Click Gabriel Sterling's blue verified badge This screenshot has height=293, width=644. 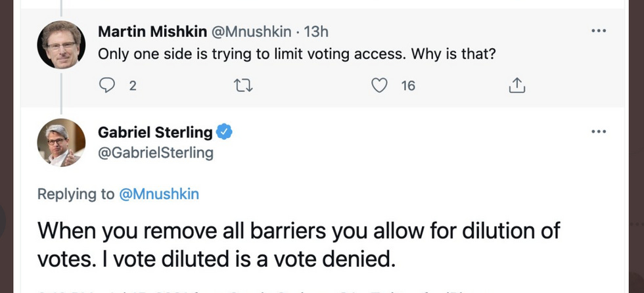tap(225, 132)
